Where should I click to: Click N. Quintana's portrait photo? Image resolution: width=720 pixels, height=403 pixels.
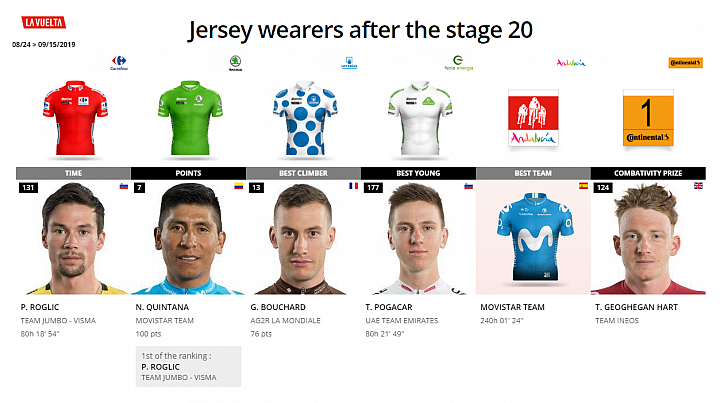188,238
